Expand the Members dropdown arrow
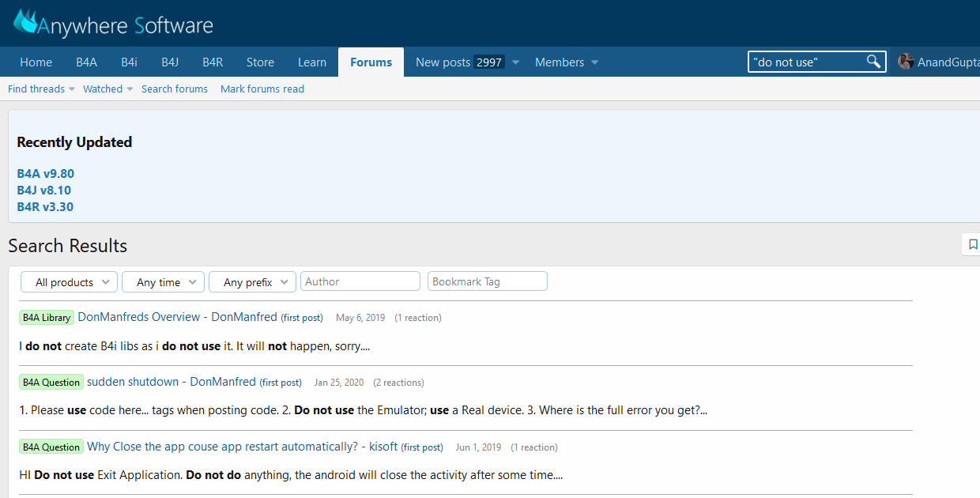Screen dimensions: 980x498 pos(594,62)
